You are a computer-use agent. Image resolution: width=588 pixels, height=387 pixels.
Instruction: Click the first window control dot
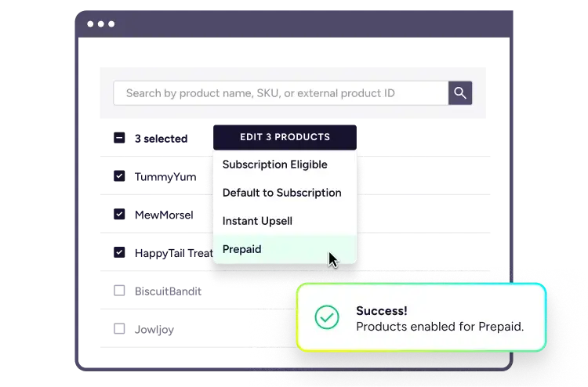(x=91, y=24)
